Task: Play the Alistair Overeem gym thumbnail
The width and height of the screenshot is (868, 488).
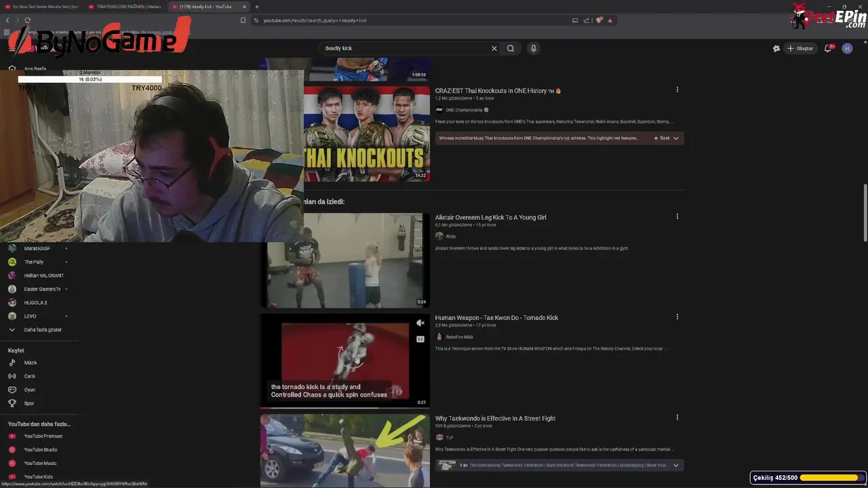Action: point(344,260)
